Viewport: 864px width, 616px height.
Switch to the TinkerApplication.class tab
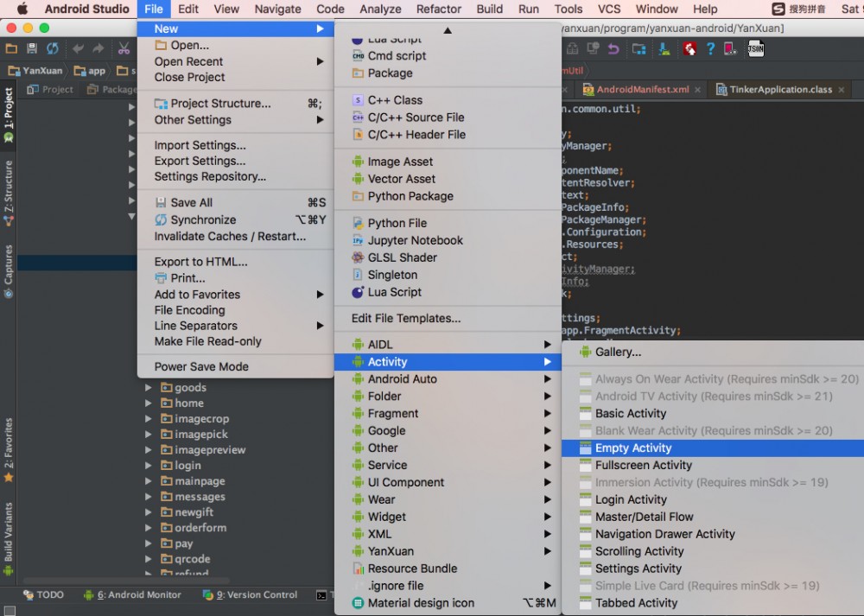[x=780, y=89]
